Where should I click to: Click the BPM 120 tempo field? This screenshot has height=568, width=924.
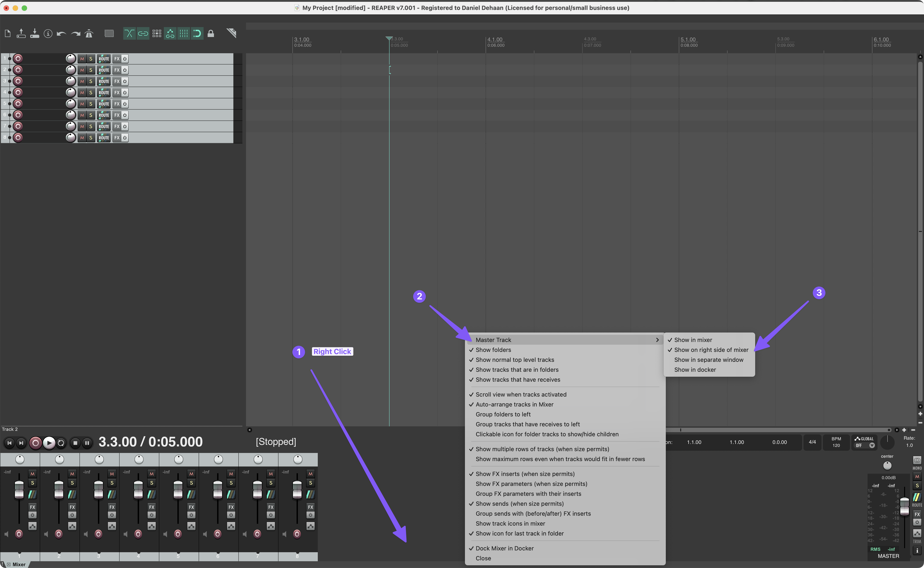(x=836, y=442)
